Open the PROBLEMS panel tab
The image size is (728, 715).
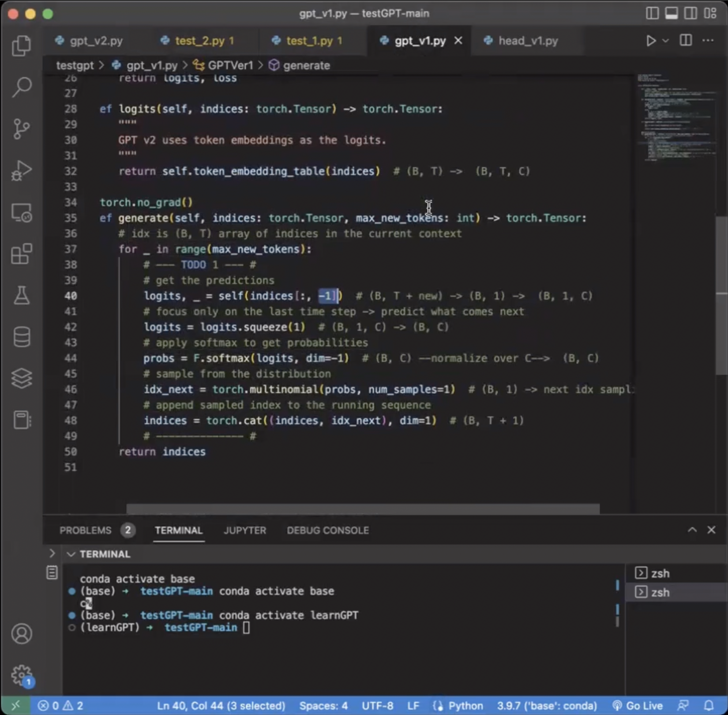tap(86, 530)
